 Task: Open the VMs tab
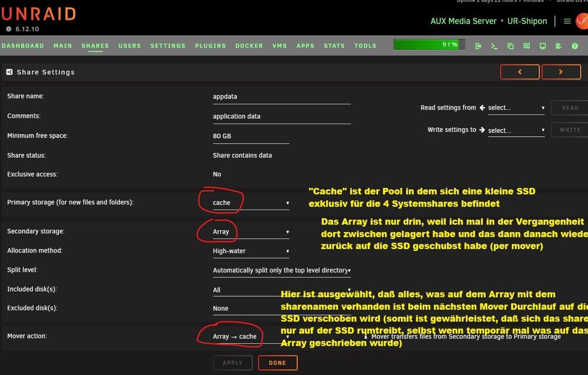280,46
